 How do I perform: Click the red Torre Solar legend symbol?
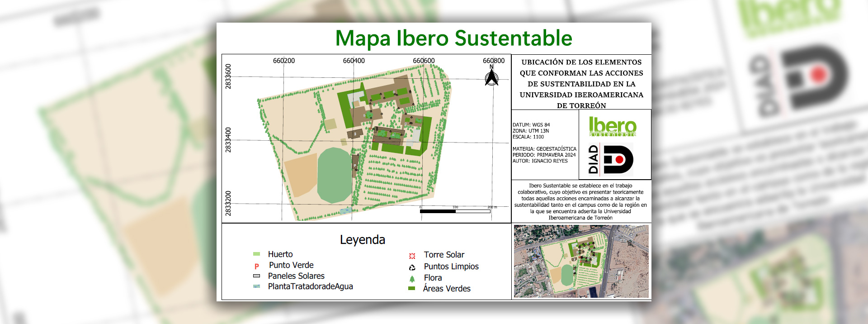[412, 256]
